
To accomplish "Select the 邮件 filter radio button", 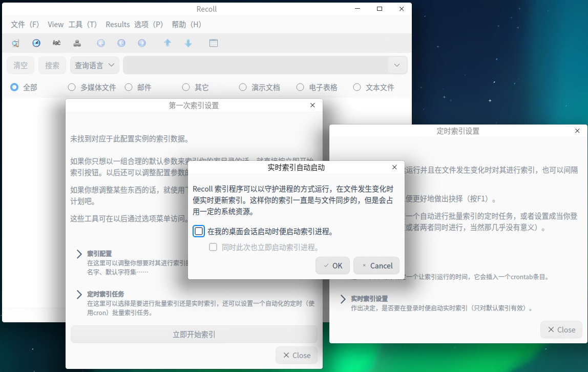I will pyautogui.click(x=129, y=88).
